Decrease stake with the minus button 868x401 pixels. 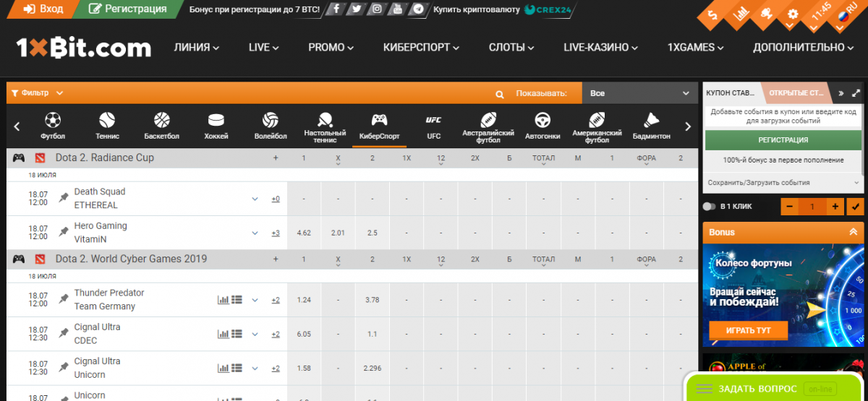789,207
